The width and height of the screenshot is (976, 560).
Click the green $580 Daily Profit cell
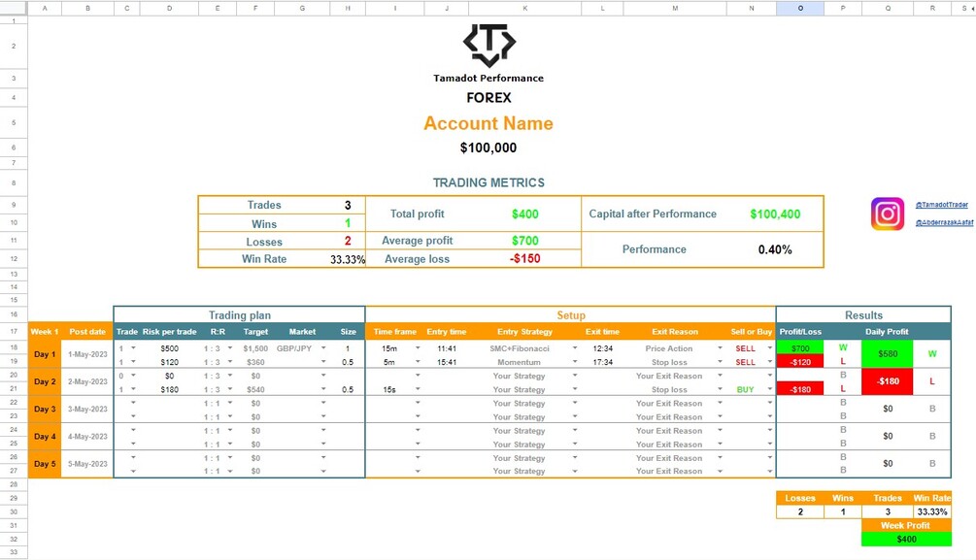(887, 354)
